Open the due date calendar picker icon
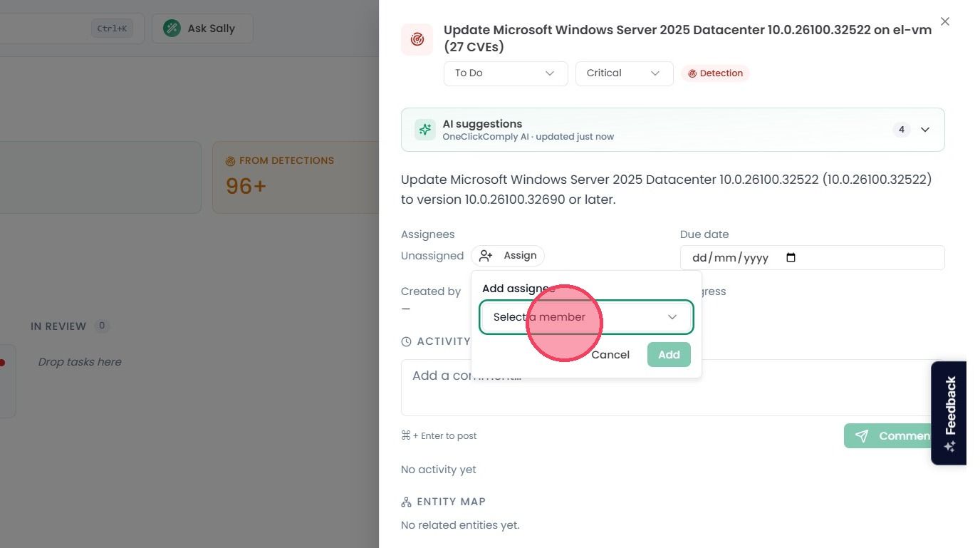Viewport: 980px width, 548px height. point(791,257)
